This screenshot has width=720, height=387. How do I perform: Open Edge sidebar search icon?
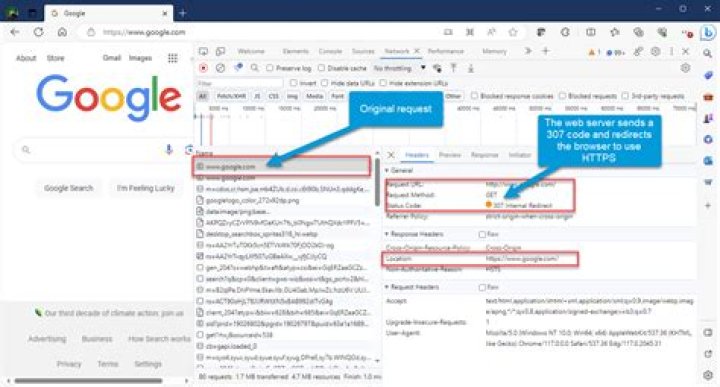[x=708, y=54]
